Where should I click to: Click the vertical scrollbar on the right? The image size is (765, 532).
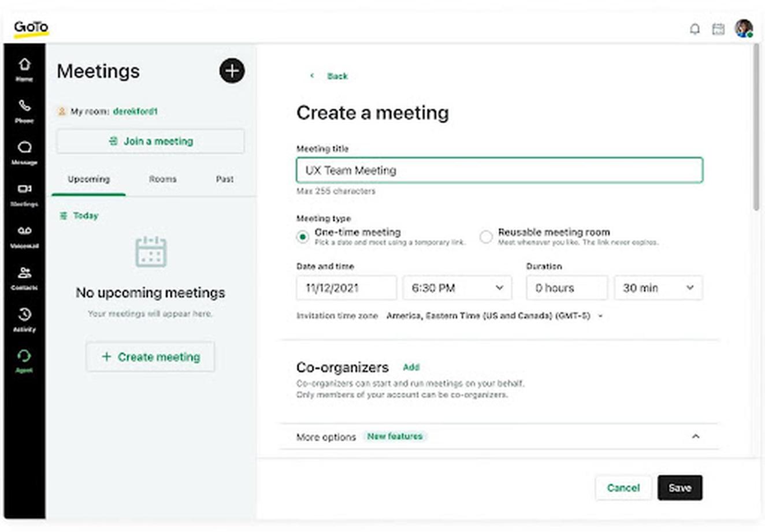pyautogui.click(x=756, y=127)
